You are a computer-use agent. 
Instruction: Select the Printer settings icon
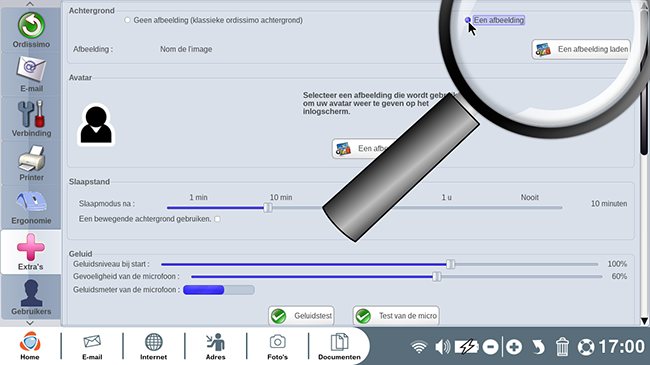click(31, 163)
